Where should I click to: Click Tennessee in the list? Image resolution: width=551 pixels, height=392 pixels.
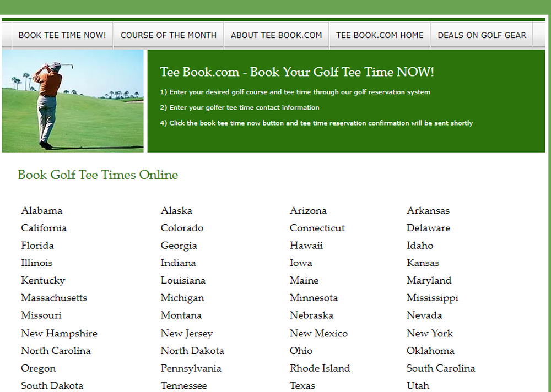[x=184, y=386]
